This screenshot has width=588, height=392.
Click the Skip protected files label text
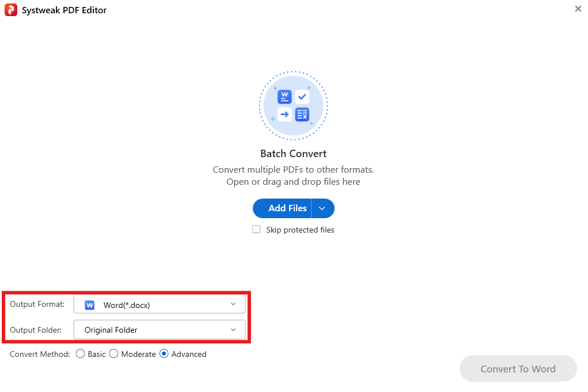point(300,230)
